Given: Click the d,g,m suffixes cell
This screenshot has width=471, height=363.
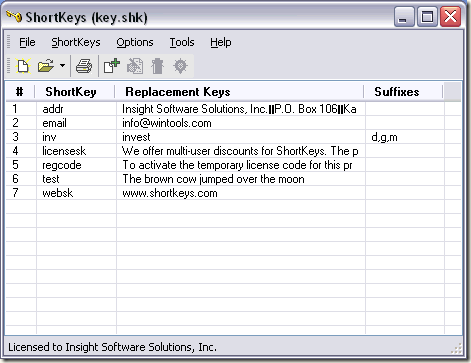Looking at the screenshot, I should pyautogui.click(x=384, y=137).
